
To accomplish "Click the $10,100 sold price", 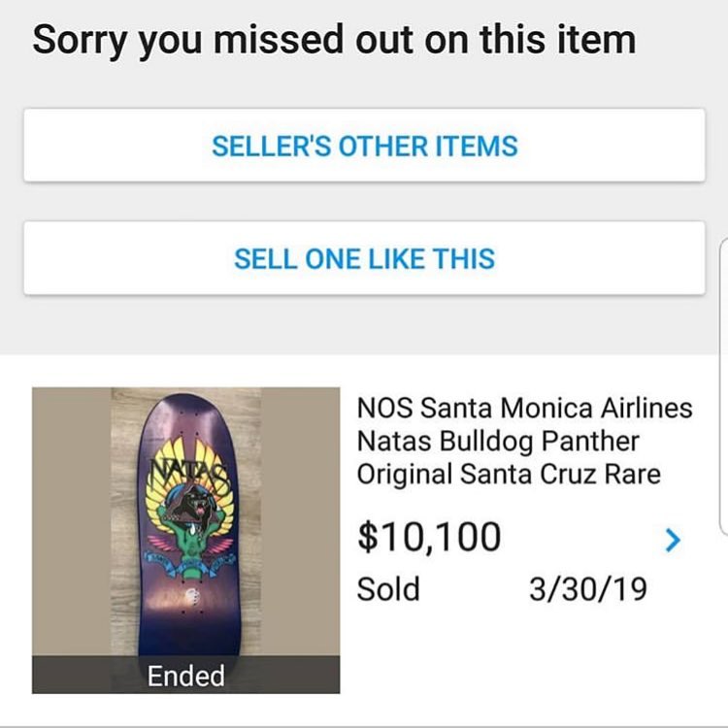I will (x=429, y=537).
